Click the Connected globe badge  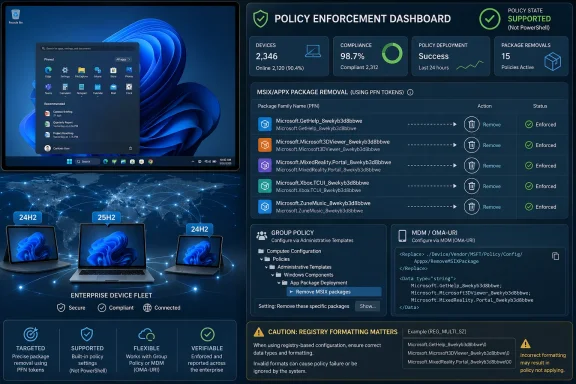pos(162,308)
